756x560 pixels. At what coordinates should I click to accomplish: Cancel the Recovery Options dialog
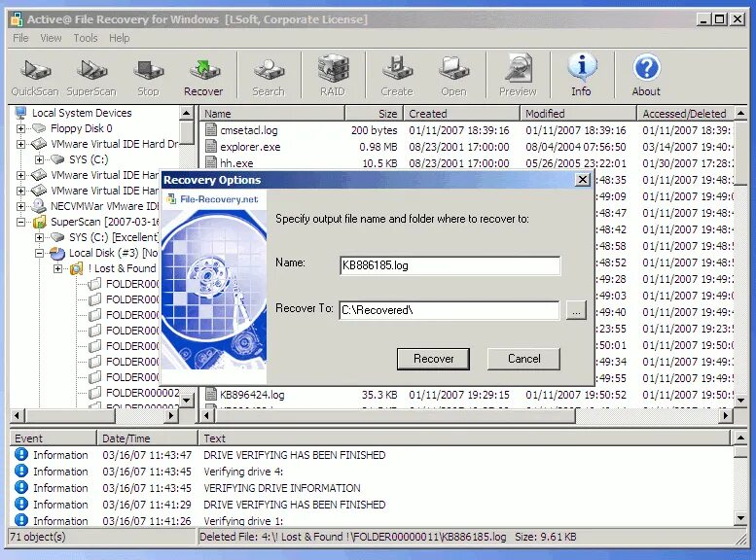[x=523, y=359]
